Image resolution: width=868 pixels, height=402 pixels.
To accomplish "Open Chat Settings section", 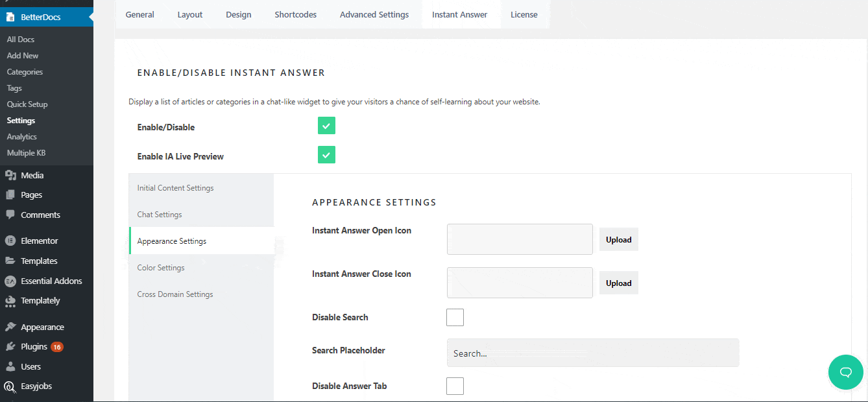I will click(x=160, y=214).
